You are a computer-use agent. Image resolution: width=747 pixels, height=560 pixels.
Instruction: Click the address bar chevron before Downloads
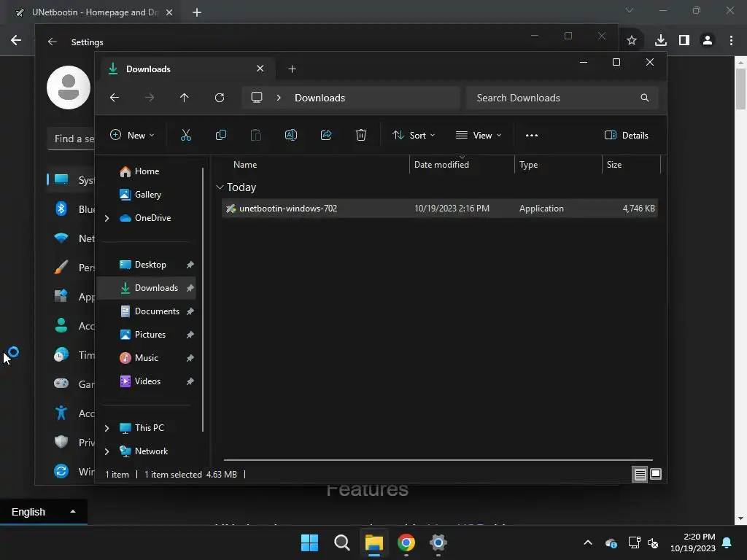[279, 98]
